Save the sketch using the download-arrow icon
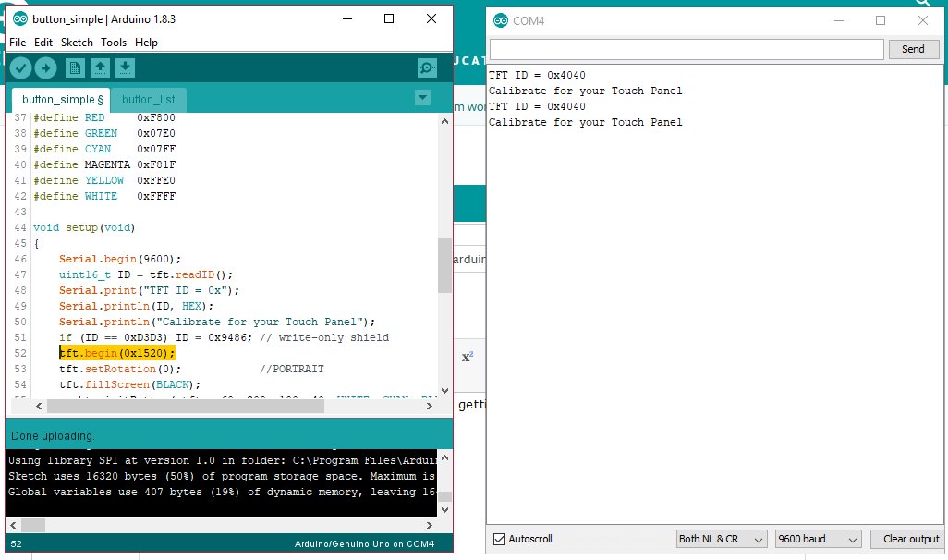Image resolution: width=948 pixels, height=560 pixels. pyautogui.click(x=125, y=67)
